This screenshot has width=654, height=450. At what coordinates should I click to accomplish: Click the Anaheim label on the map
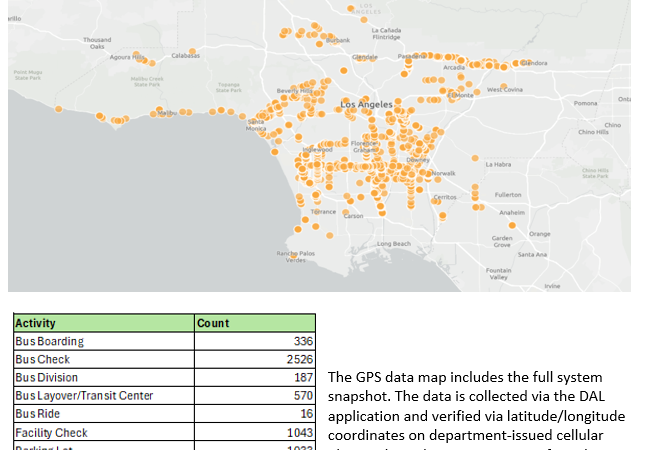[511, 212]
